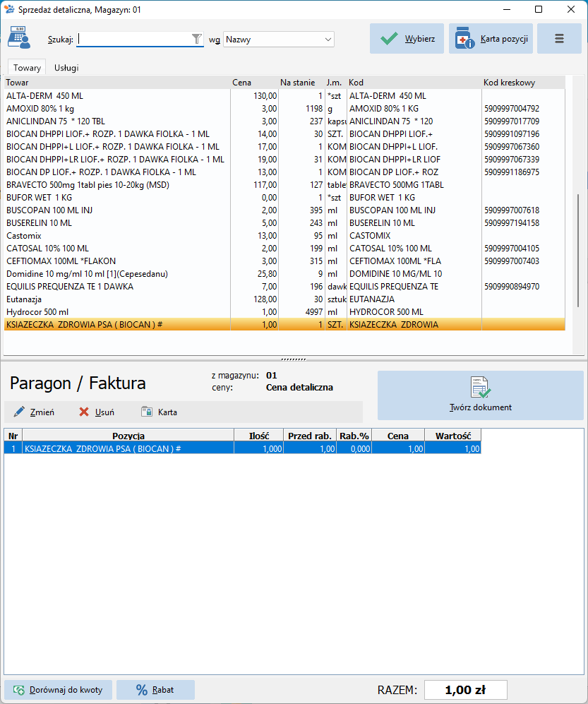Click the app icon in title bar
The width and height of the screenshot is (588, 704).
(9, 9)
